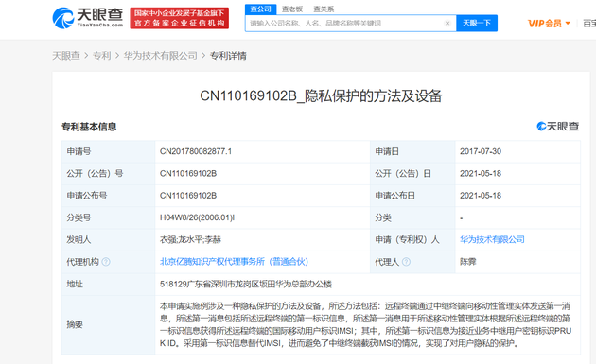596x364 pixels.
Task: Click the 天眼一下 search button
Action: click(477, 24)
